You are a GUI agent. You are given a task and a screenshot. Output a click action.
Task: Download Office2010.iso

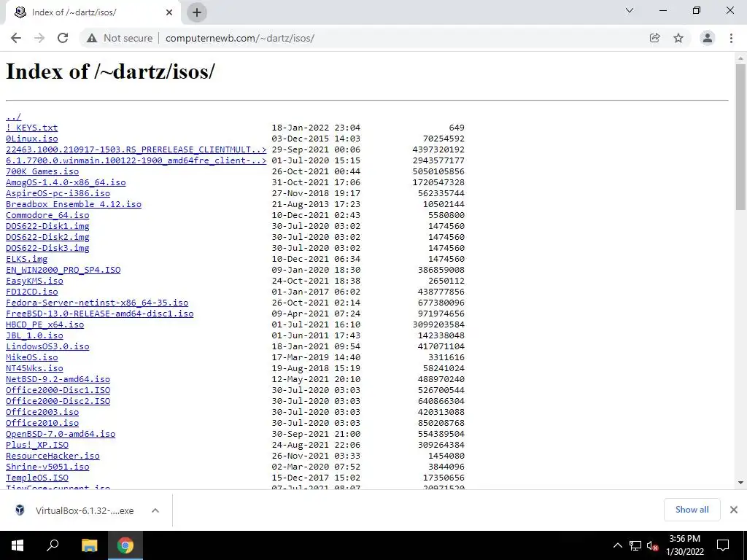(x=42, y=424)
